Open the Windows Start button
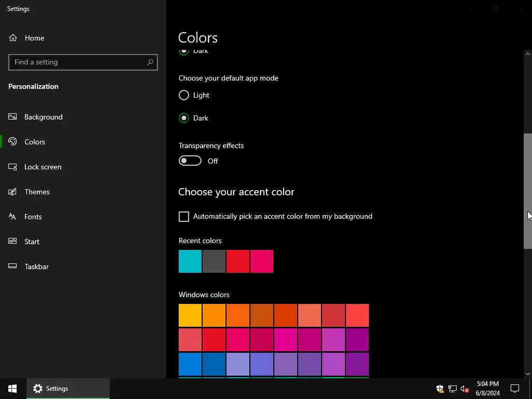532x399 pixels. click(x=13, y=389)
